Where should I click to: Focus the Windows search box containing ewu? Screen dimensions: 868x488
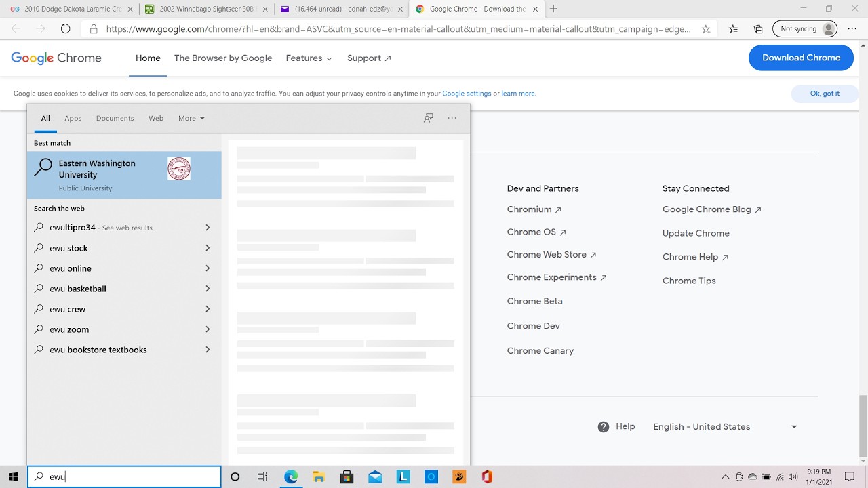(x=124, y=476)
